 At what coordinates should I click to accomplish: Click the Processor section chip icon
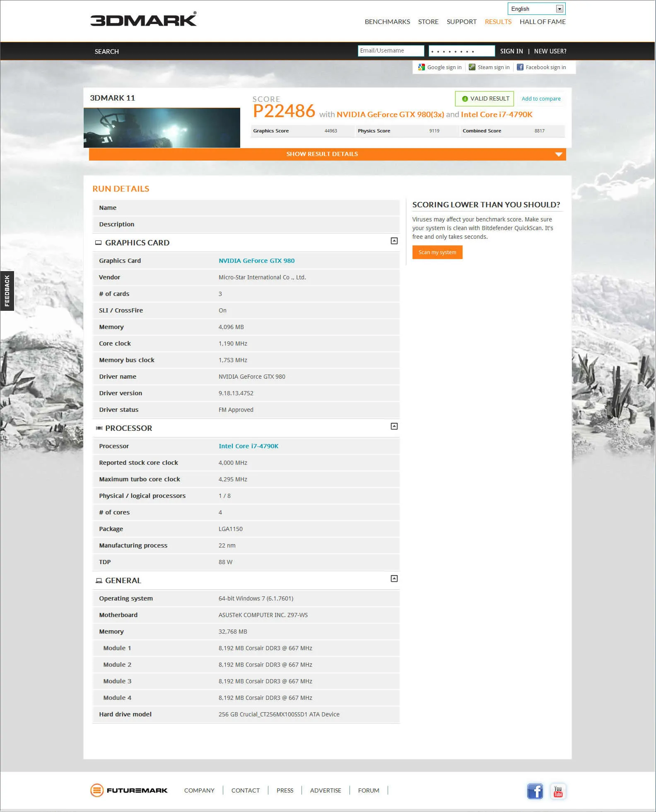point(99,428)
